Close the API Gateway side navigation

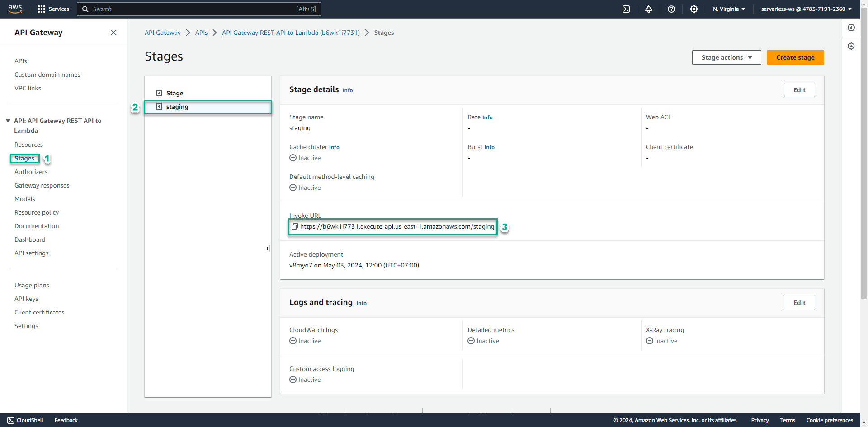tap(113, 33)
